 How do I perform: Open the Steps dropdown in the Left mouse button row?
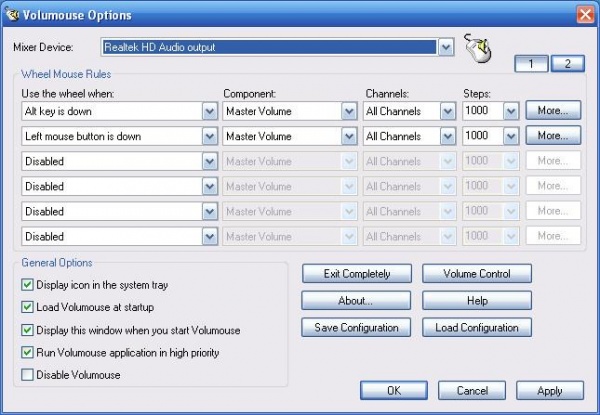(511, 136)
